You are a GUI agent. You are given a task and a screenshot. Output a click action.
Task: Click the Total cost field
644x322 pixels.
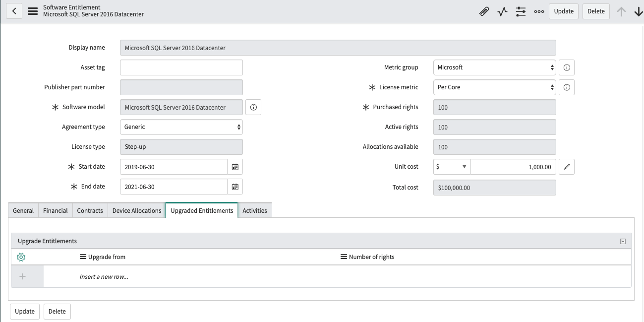coord(495,188)
